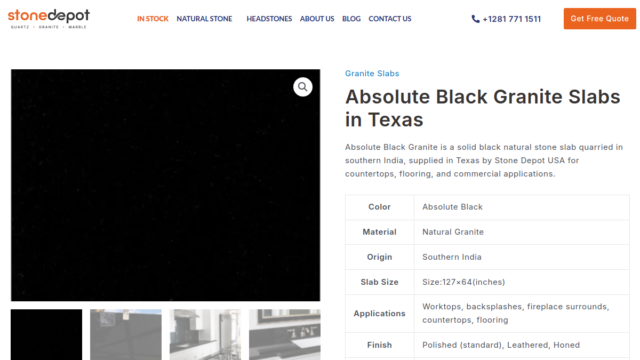640x360 pixels.
Task: Click the 'Material' row label
Action: [379, 232]
